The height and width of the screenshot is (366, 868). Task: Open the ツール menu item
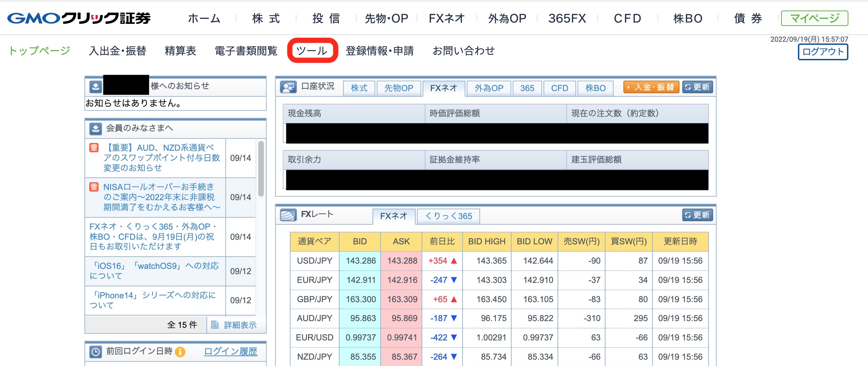tap(312, 51)
